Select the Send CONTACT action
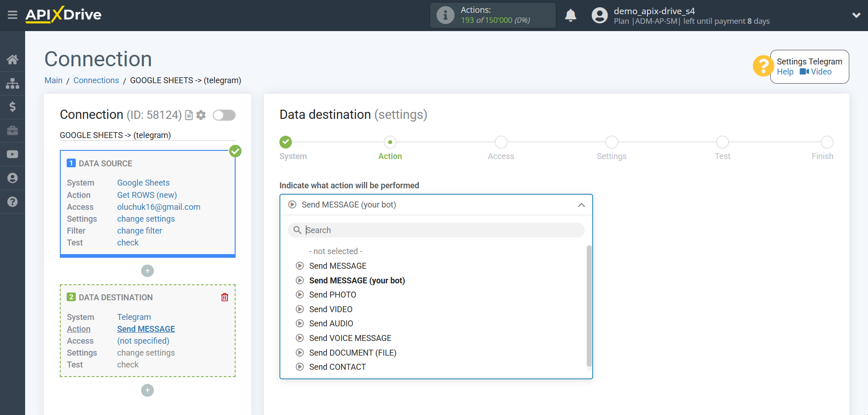Viewport: 868px width, 415px height. coord(337,367)
